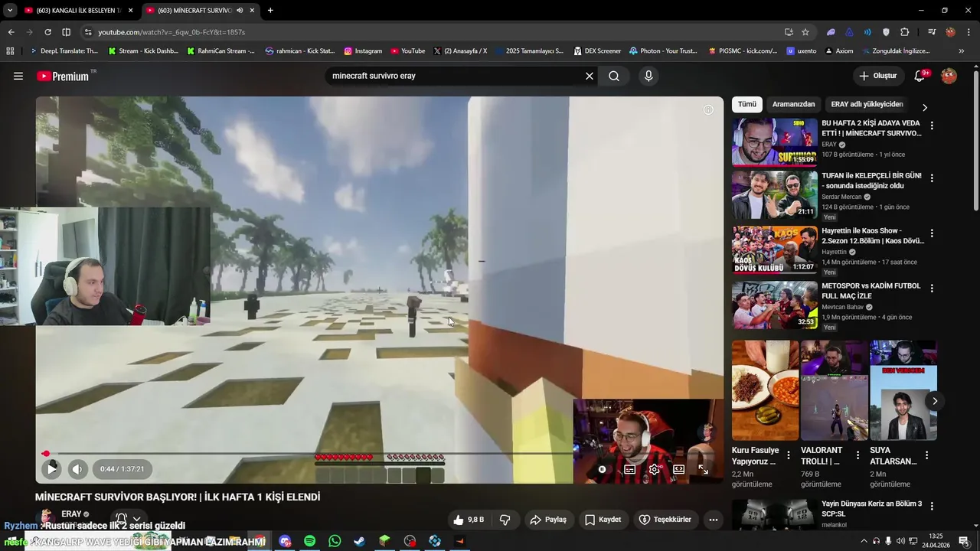Save video with Kaydet button
The height and width of the screenshot is (551, 980).
(603, 520)
